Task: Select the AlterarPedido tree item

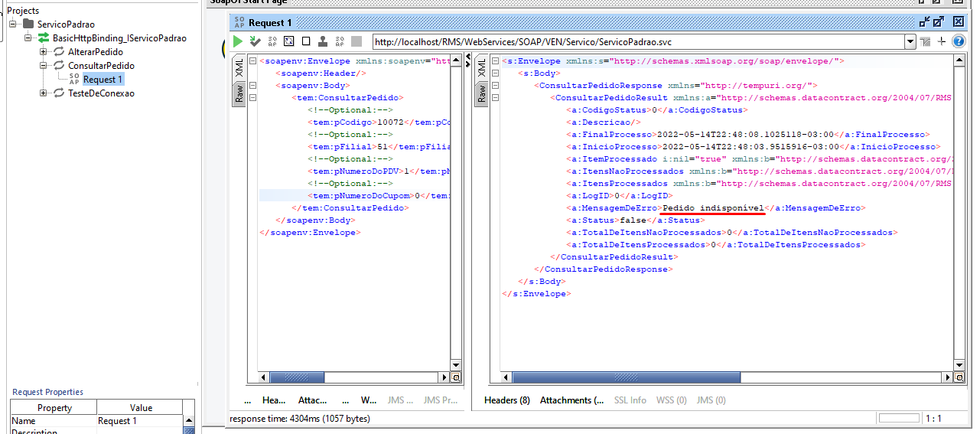Action: [x=96, y=52]
